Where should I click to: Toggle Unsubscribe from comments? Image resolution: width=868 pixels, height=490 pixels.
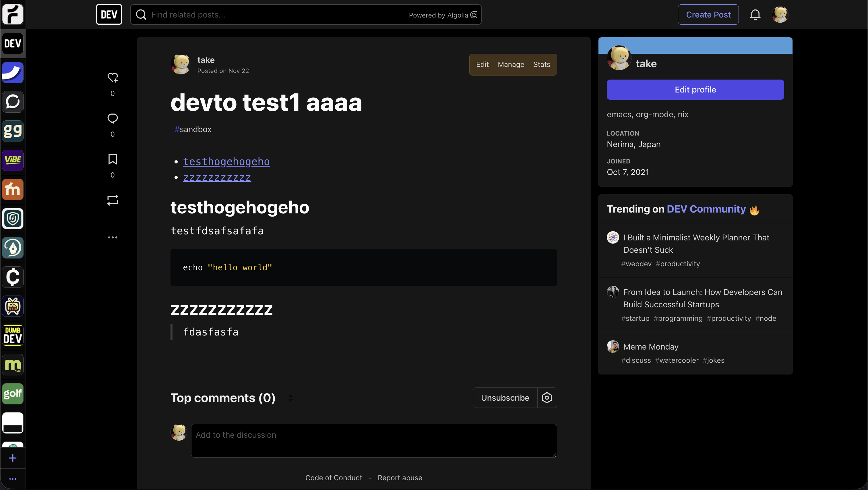tap(505, 398)
